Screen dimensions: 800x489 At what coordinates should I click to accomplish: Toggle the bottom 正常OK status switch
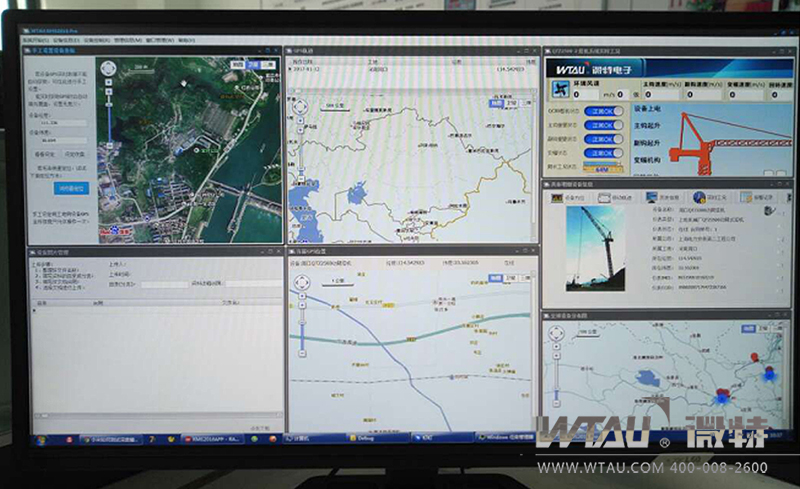pos(602,153)
